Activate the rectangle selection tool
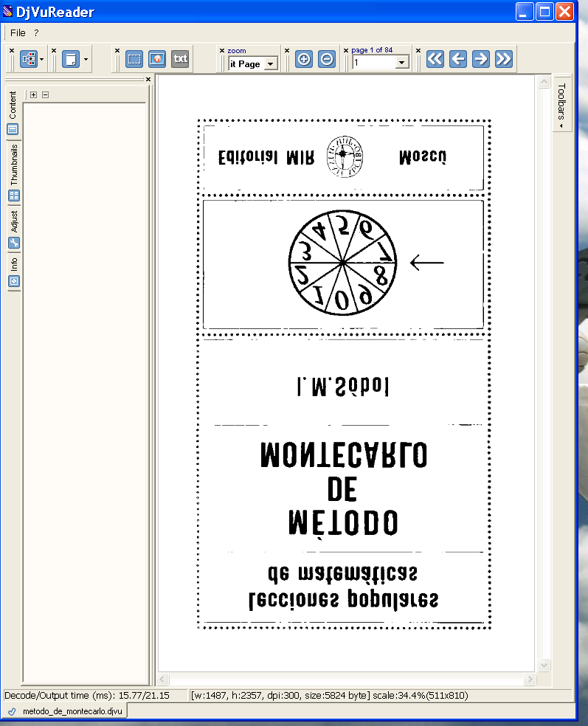This screenshot has width=588, height=726. (134, 59)
